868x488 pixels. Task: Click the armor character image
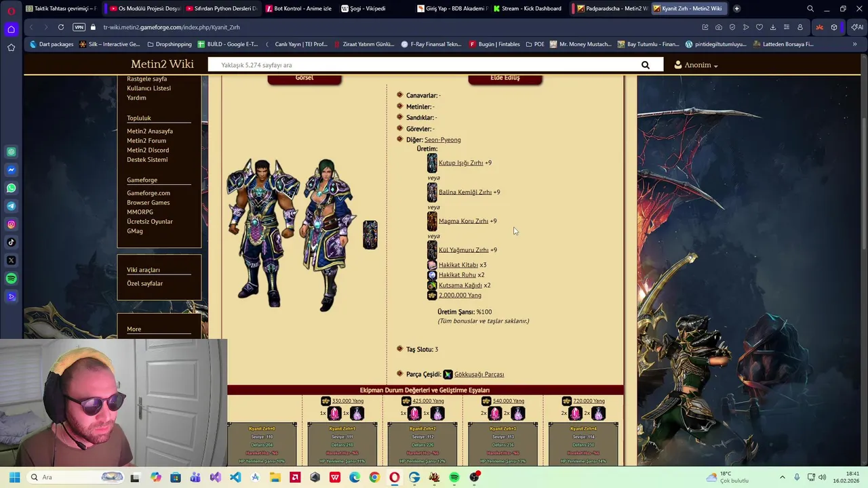coord(292,234)
